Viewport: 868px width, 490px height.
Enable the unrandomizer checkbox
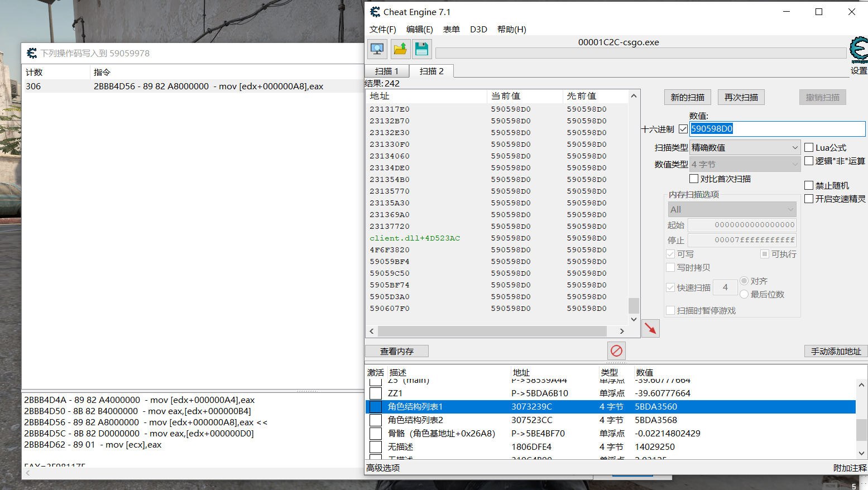(x=809, y=185)
